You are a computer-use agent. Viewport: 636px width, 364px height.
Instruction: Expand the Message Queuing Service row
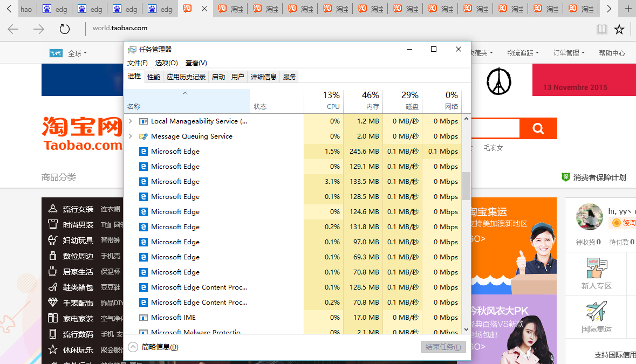point(130,136)
